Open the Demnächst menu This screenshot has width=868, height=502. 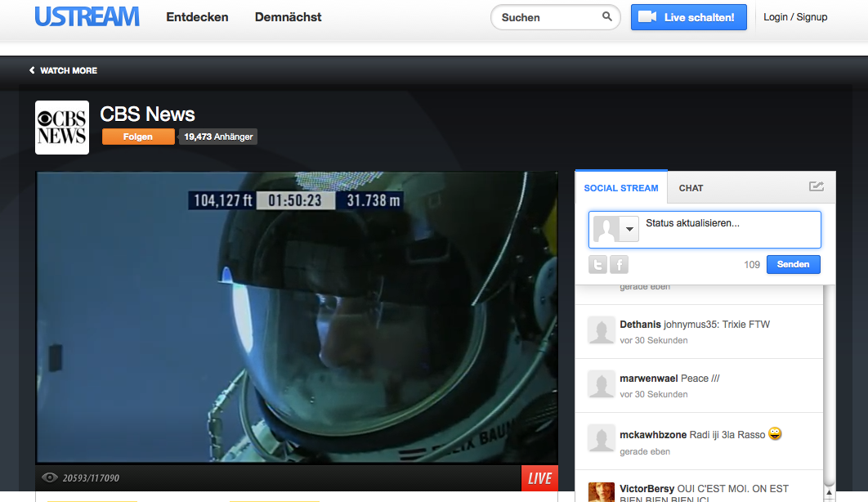pyautogui.click(x=288, y=17)
